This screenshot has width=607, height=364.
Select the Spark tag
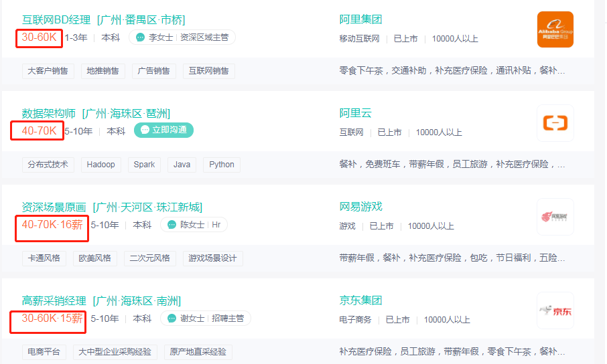pyautogui.click(x=144, y=165)
